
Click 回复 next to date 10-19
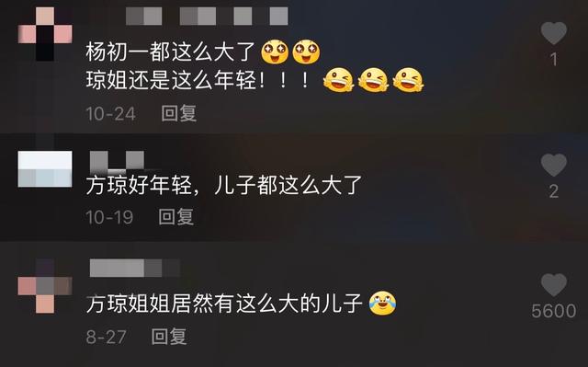tap(175, 216)
